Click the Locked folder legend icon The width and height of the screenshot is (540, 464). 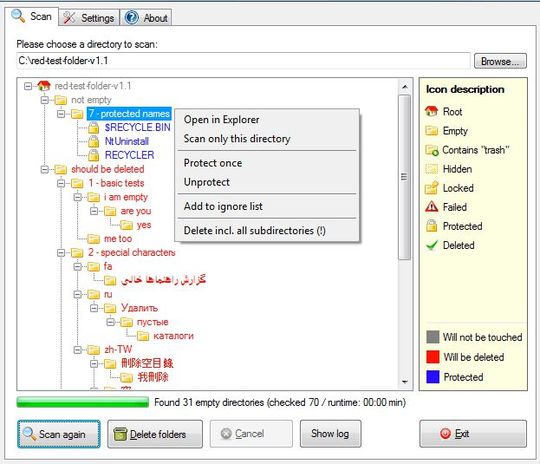point(432,188)
